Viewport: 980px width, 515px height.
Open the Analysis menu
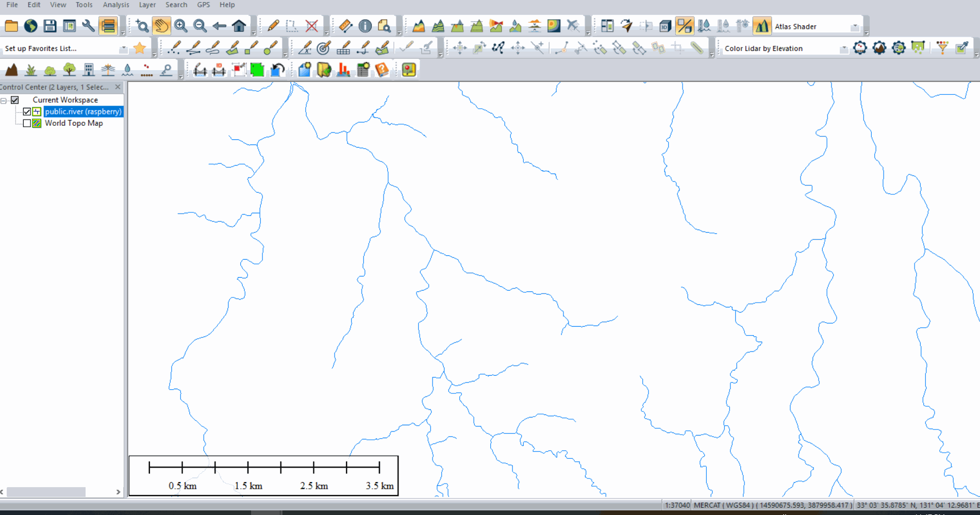[116, 5]
